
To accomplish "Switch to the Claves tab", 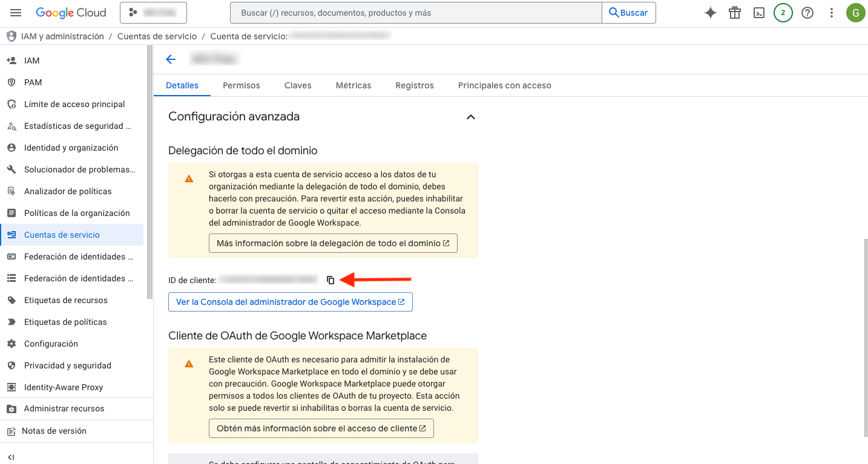I will click(x=298, y=85).
